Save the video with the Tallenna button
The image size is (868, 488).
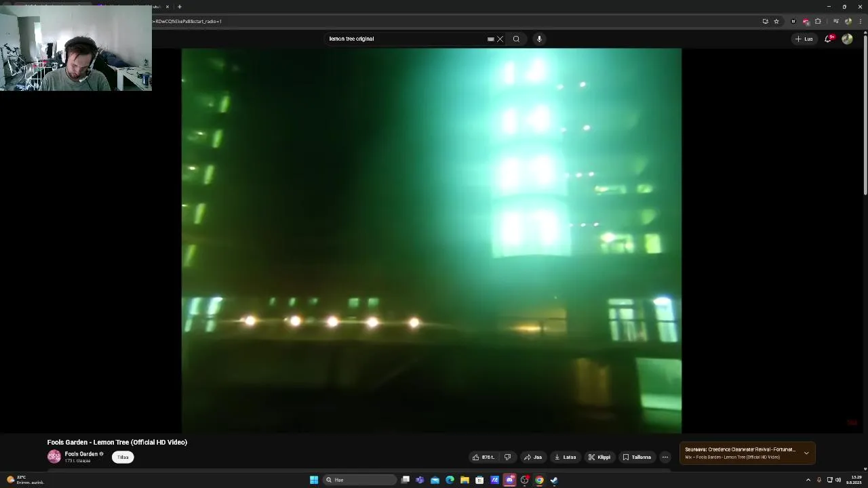pyautogui.click(x=637, y=457)
